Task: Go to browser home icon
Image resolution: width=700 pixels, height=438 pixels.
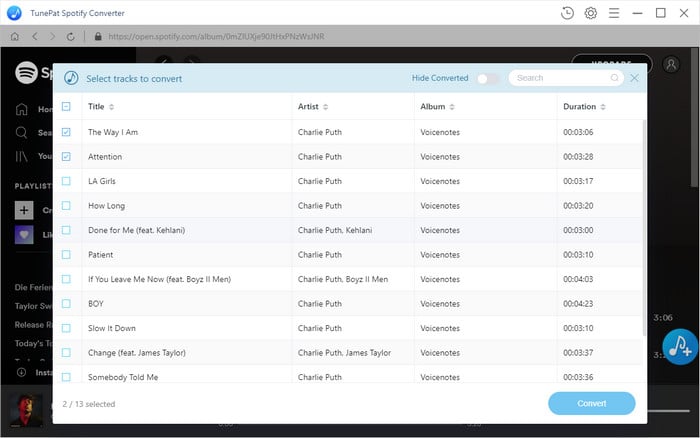Action: click(15, 37)
